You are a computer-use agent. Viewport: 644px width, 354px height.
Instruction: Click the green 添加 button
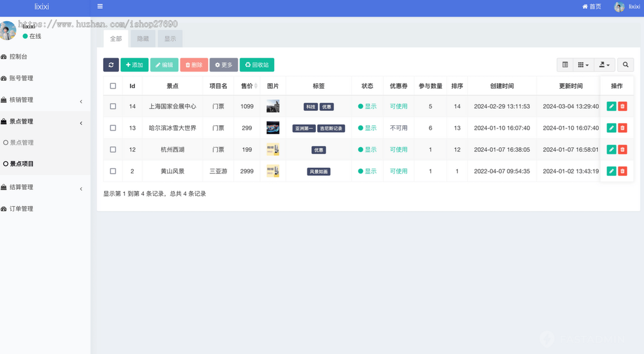(135, 65)
